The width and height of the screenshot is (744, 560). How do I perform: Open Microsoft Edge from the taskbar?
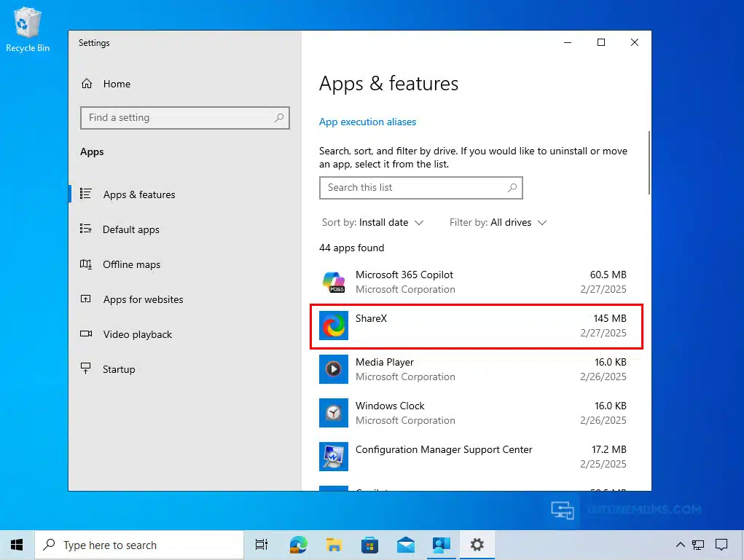point(298,545)
